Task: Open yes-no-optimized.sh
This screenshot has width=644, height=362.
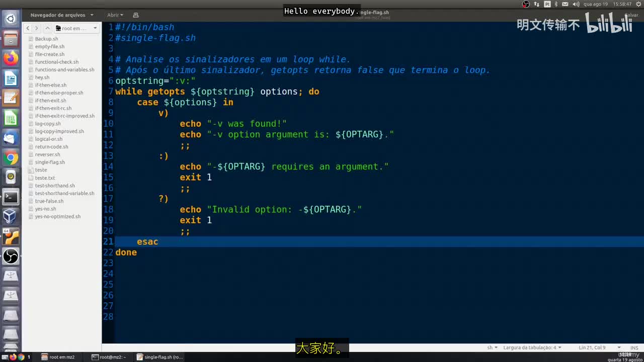Action: pos(57,216)
